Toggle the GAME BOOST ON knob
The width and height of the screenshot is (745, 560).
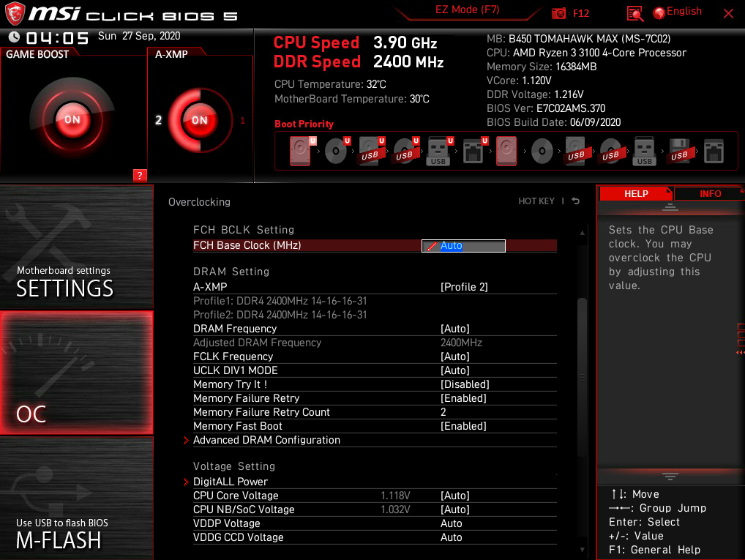[72, 119]
